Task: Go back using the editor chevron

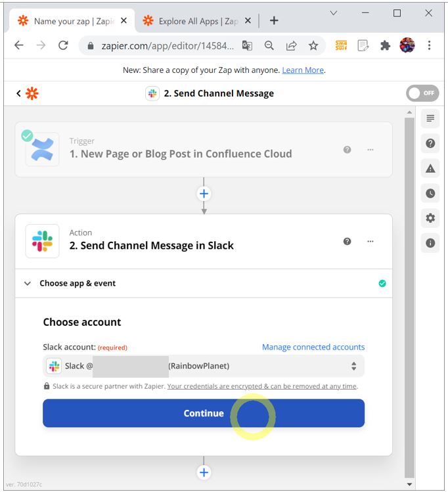Action: click(x=18, y=93)
